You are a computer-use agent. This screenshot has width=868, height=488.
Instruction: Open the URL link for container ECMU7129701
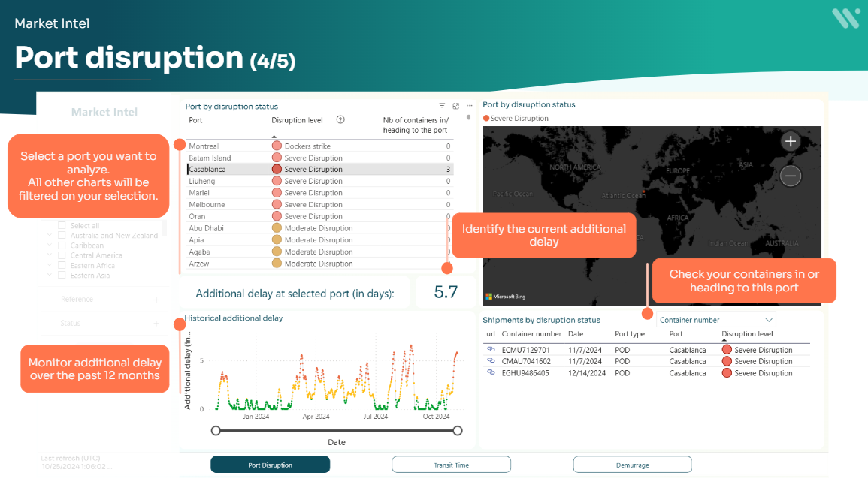pos(491,350)
